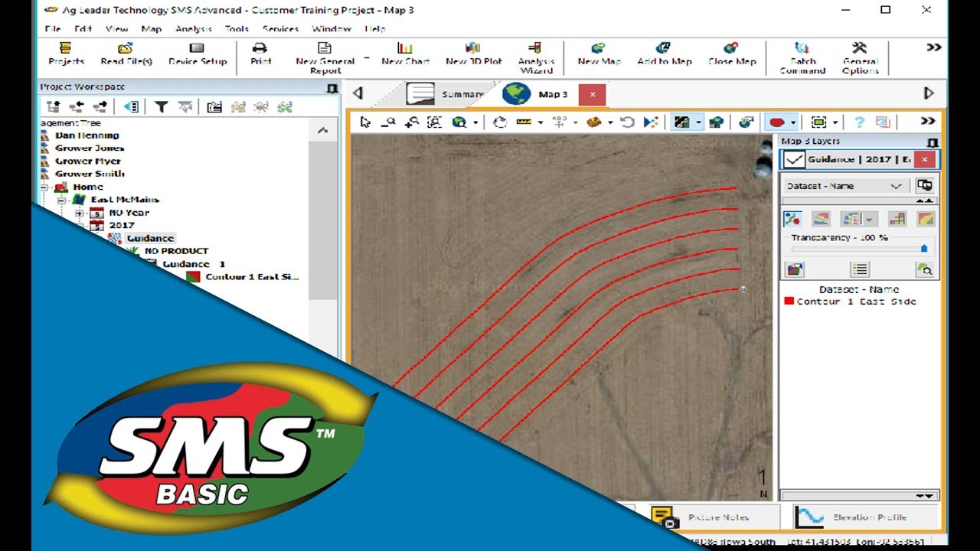Expand main toolbar overflow chevron
Image resolution: width=980 pixels, height=551 pixels.
point(933,47)
